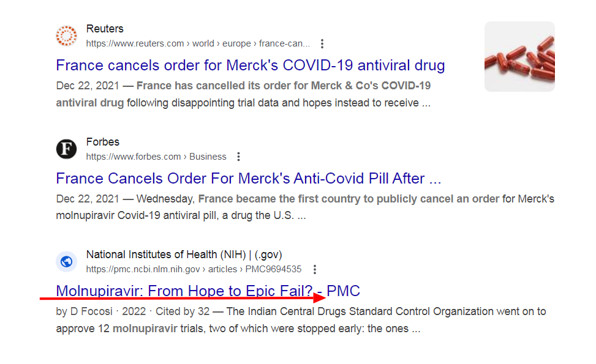Click the Forbes F logo icon
This screenshot has width=596, height=364.
(67, 149)
